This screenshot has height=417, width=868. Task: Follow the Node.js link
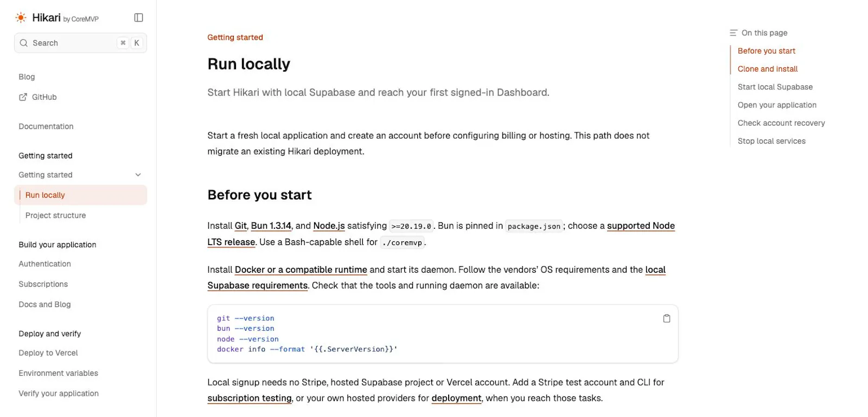pyautogui.click(x=329, y=226)
